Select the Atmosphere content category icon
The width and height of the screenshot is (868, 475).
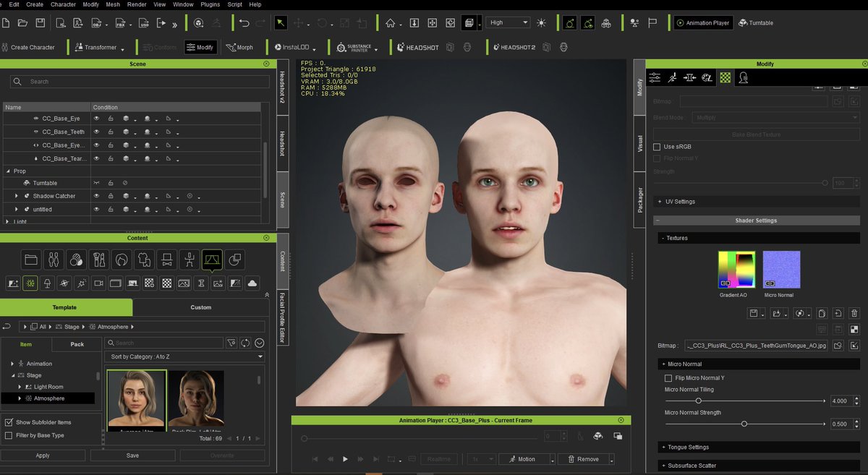click(30, 283)
